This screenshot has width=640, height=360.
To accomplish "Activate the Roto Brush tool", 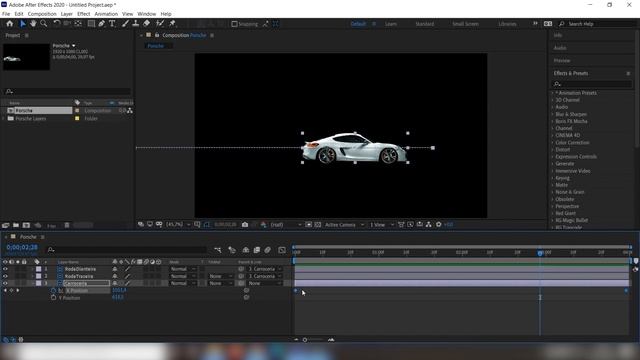I will coord(160,24).
